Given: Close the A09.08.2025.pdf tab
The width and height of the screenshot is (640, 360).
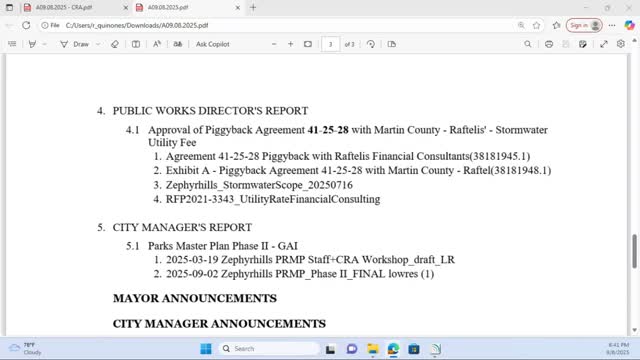Looking at the screenshot, I should (x=238, y=7).
